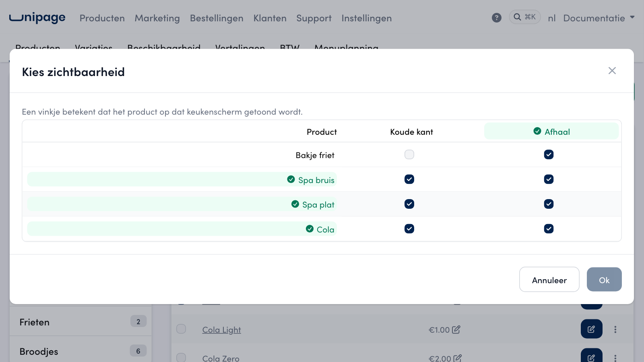The image size is (644, 362).
Task: Click the Spa bruis row label
Action: coord(182,179)
